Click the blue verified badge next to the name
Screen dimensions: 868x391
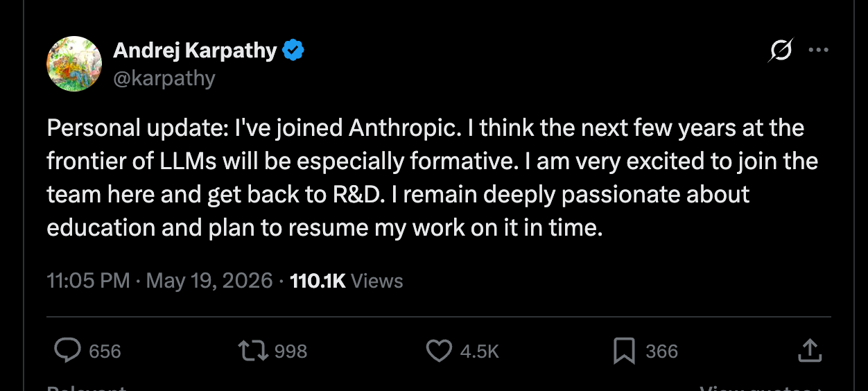tap(293, 51)
